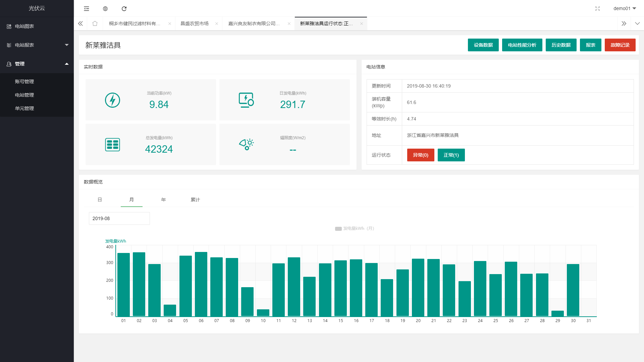
Task: Expand the 电站报表 sidebar menu
Action: point(37,45)
